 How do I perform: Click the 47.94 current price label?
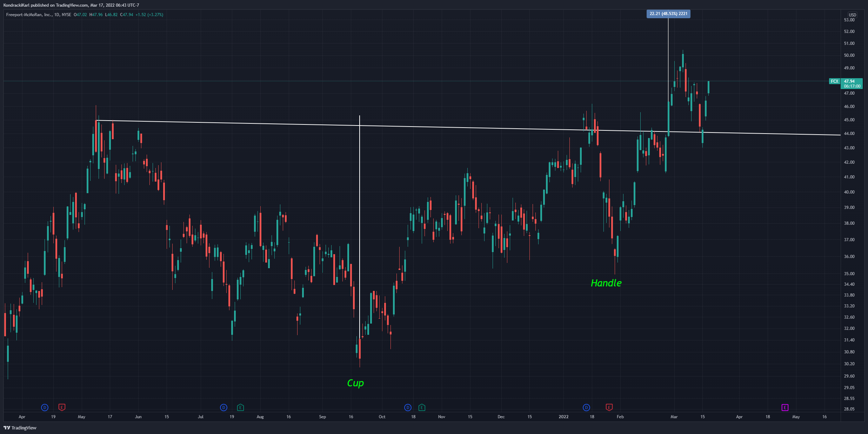tap(849, 81)
